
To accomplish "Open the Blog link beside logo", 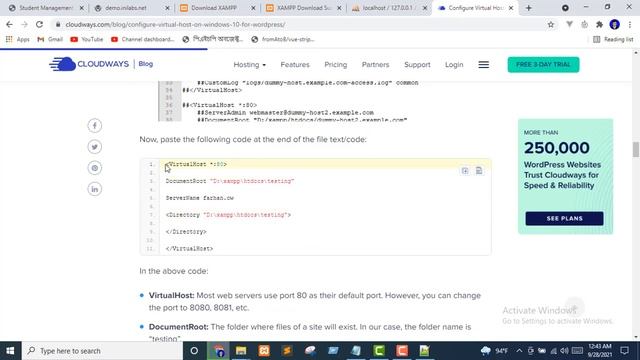I will tap(146, 64).
